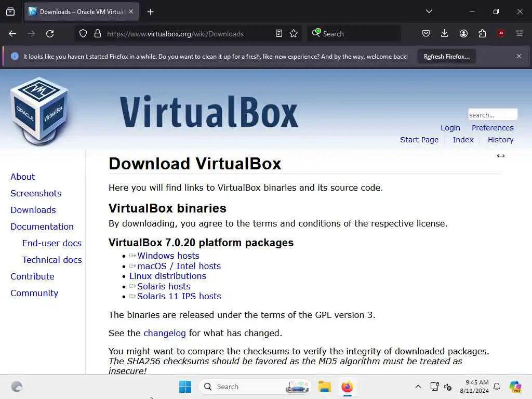Reload the page with the refresh icon

click(50, 34)
